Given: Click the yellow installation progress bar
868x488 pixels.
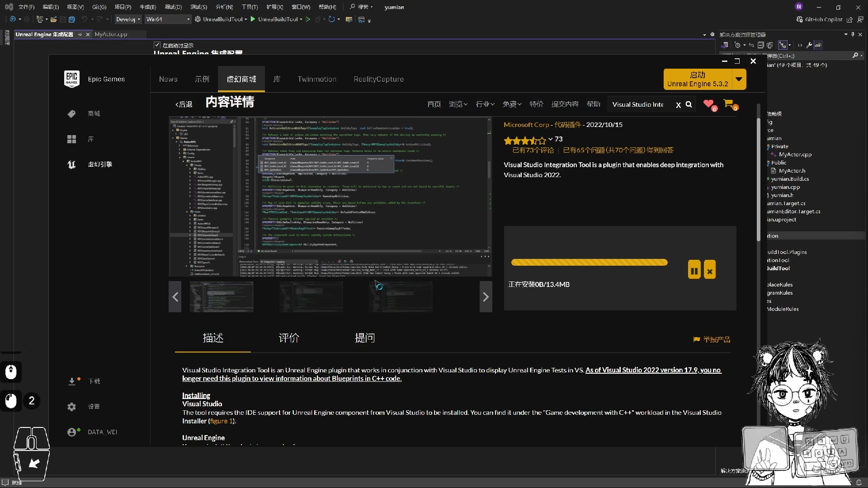Looking at the screenshot, I should point(589,263).
